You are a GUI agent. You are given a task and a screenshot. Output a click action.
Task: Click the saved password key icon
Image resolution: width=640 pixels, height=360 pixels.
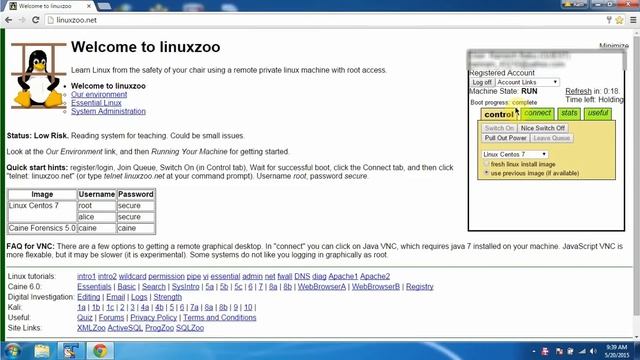pos(609,20)
